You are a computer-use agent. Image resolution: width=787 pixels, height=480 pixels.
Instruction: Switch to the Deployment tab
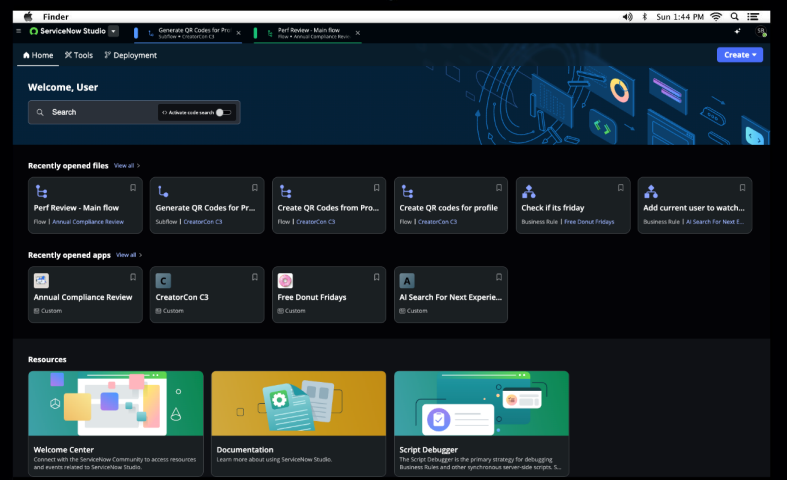(x=131, y=55)
